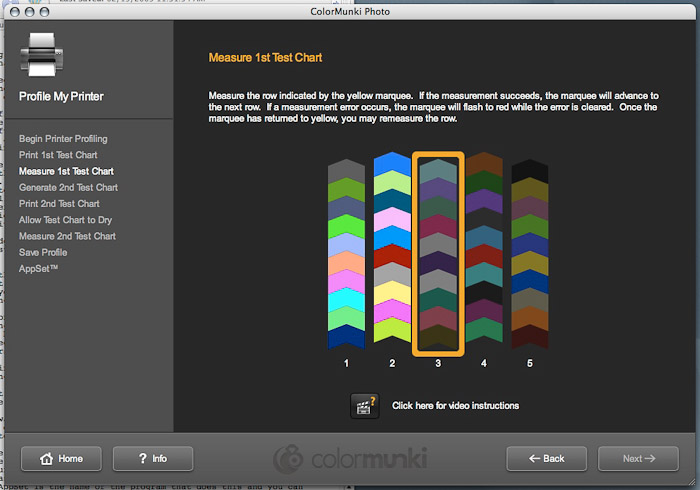Click color strip row 1

(x=346, y=254)
